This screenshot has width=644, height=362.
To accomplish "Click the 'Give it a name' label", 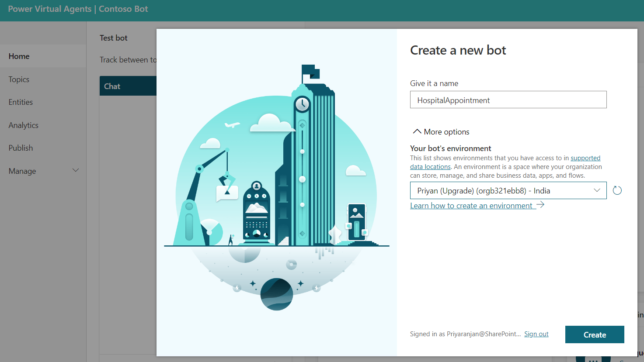I will [434, 83].
